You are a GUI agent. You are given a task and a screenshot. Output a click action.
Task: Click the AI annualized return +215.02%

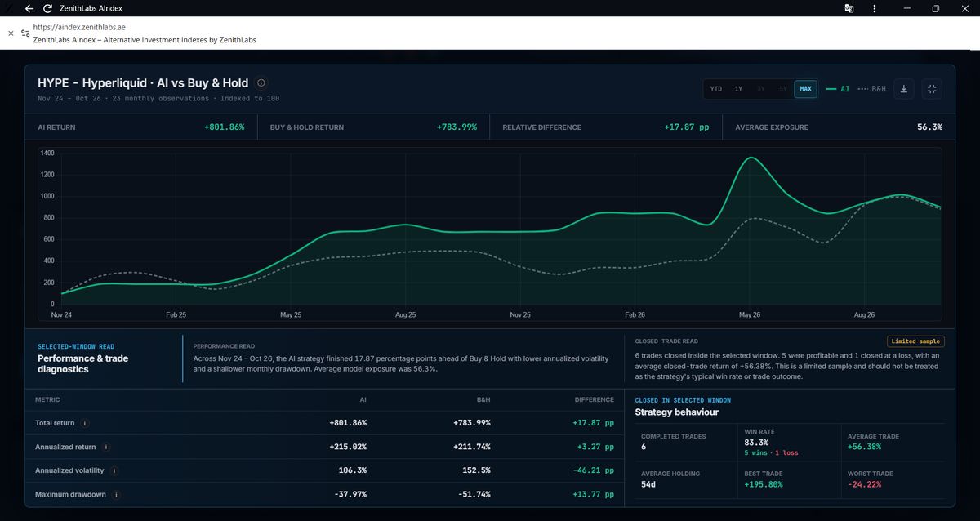coord(348,447)
